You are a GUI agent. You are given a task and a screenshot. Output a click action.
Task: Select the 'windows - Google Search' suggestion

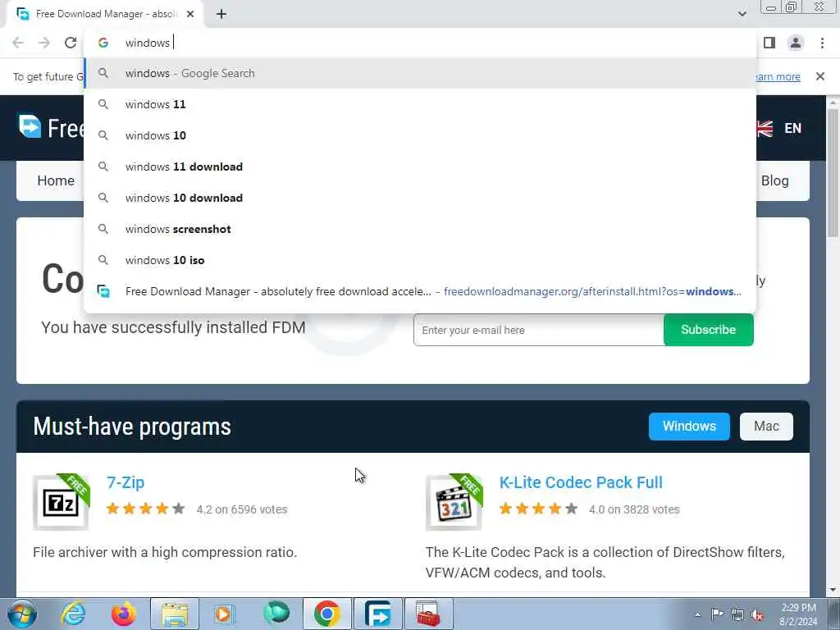(420, 73)
